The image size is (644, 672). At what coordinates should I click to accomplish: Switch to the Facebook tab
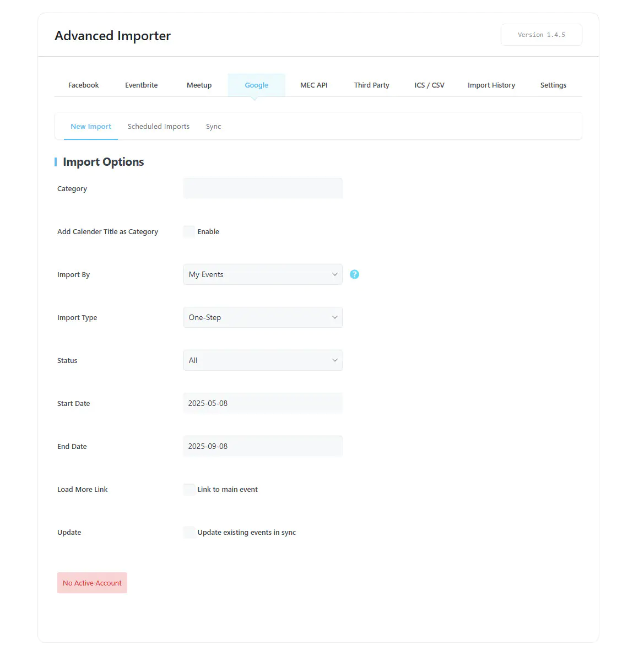point(84,85)
